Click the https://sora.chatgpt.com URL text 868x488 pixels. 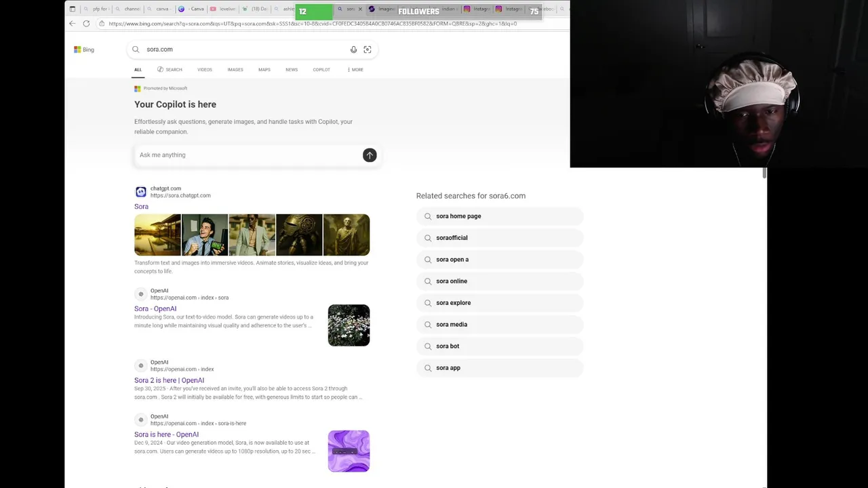(x=180, y=196)
